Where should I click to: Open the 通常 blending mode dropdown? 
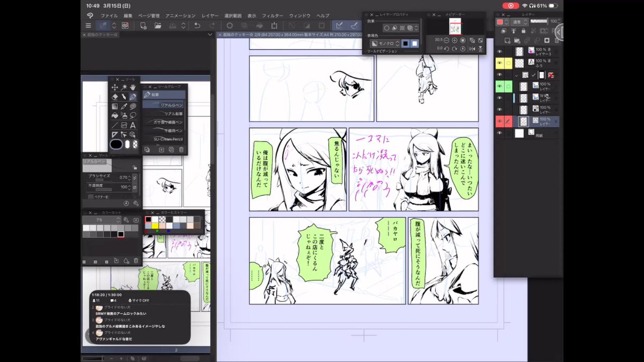click(x=518, y=21)
